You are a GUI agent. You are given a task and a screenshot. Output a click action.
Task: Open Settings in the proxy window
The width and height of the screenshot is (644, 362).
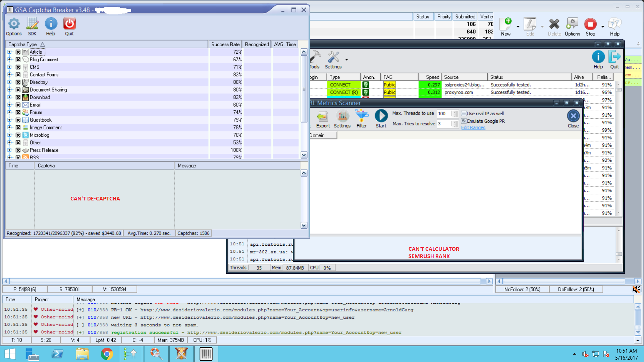333,60
